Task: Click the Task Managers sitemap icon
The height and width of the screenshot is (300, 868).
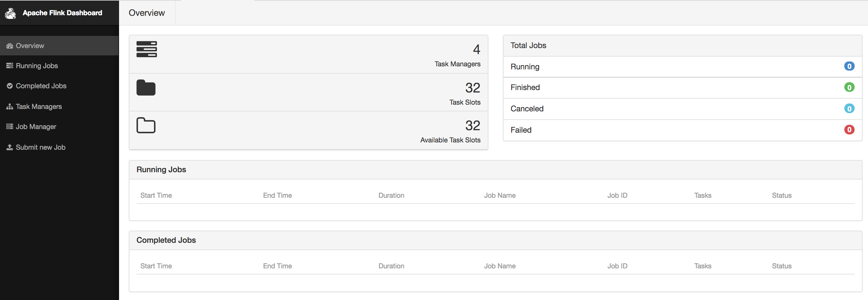Action: pos(10,106)
